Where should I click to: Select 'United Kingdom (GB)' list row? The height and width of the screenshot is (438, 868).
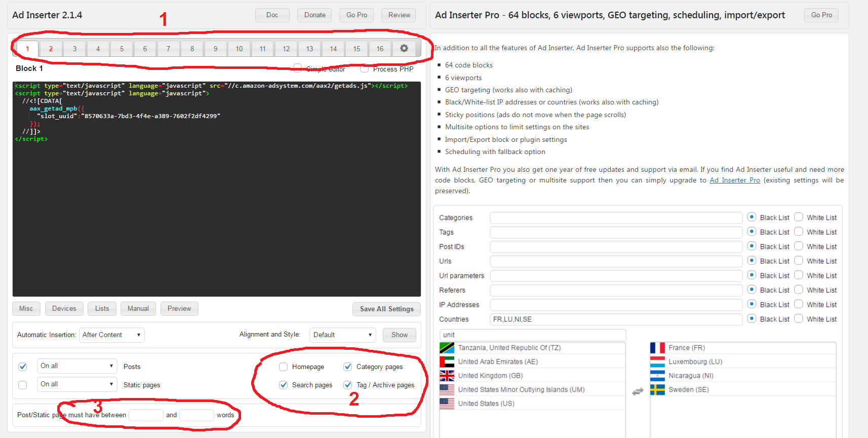[x=532, y=376]
